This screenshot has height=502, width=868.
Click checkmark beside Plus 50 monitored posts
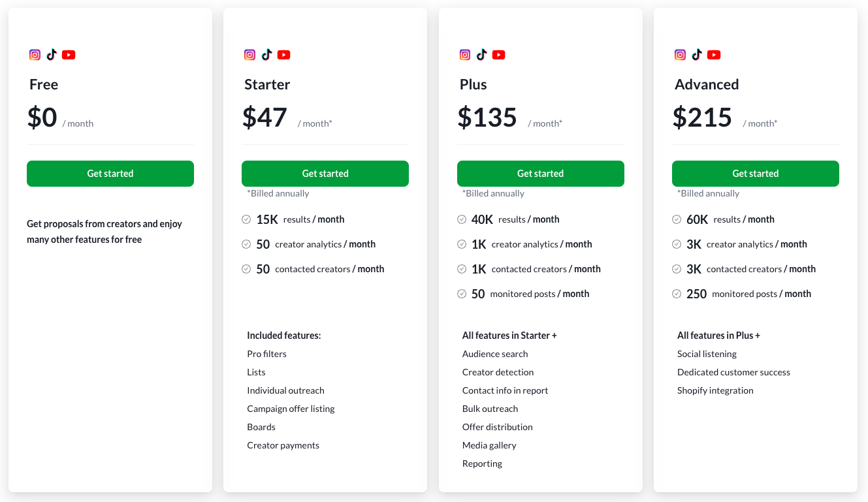click(462, 294)
